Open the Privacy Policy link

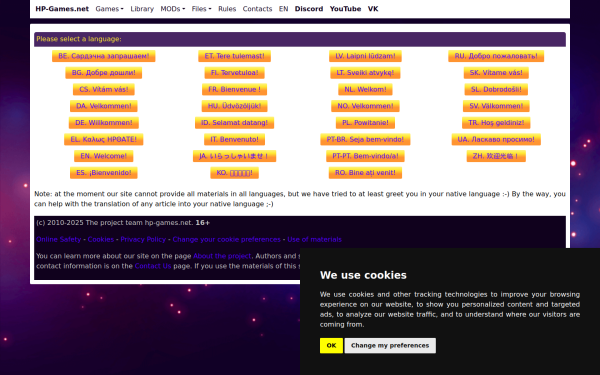point(143,240)
